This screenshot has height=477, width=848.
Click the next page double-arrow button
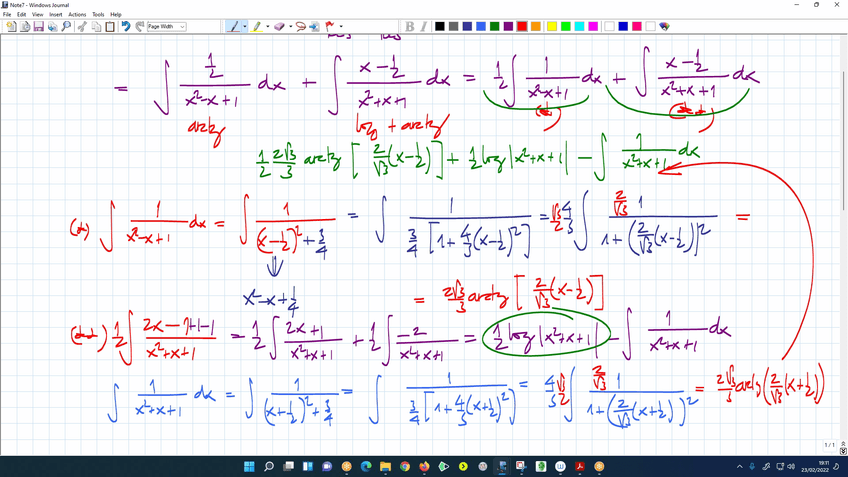pos(843,450)
